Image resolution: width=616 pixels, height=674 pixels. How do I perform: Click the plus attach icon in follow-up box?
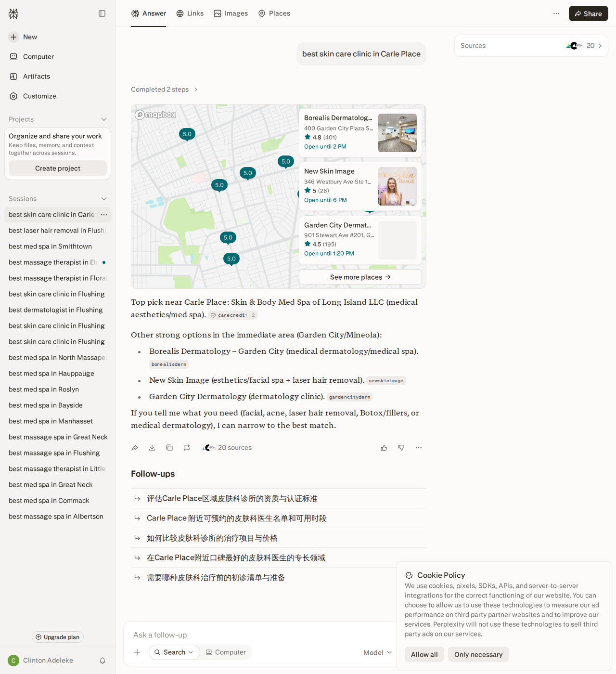pos(137,652)
